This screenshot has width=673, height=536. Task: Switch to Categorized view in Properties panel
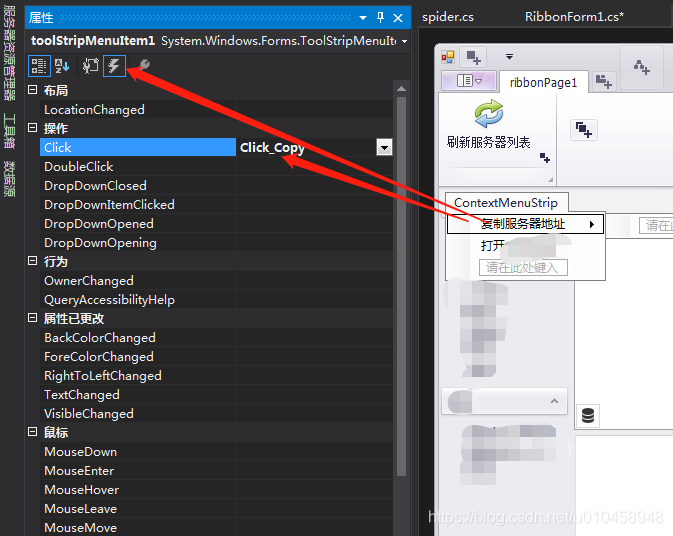pos(39,66)
